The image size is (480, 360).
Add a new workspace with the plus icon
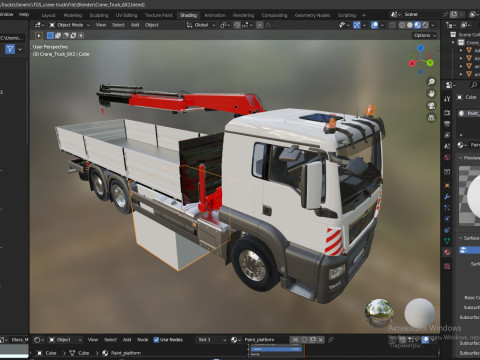tap(364, 15)
